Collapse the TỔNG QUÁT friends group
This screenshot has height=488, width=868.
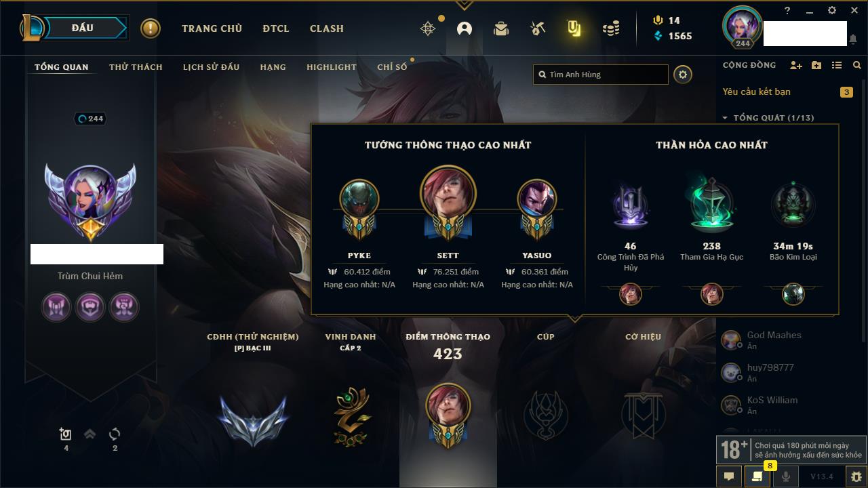tap(773, 118)
